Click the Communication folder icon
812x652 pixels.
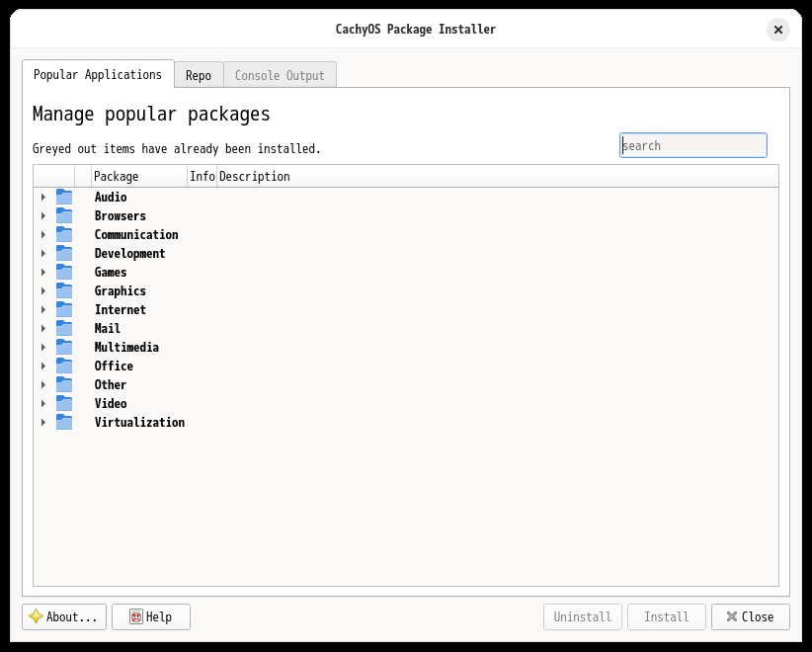pos(64,234)
